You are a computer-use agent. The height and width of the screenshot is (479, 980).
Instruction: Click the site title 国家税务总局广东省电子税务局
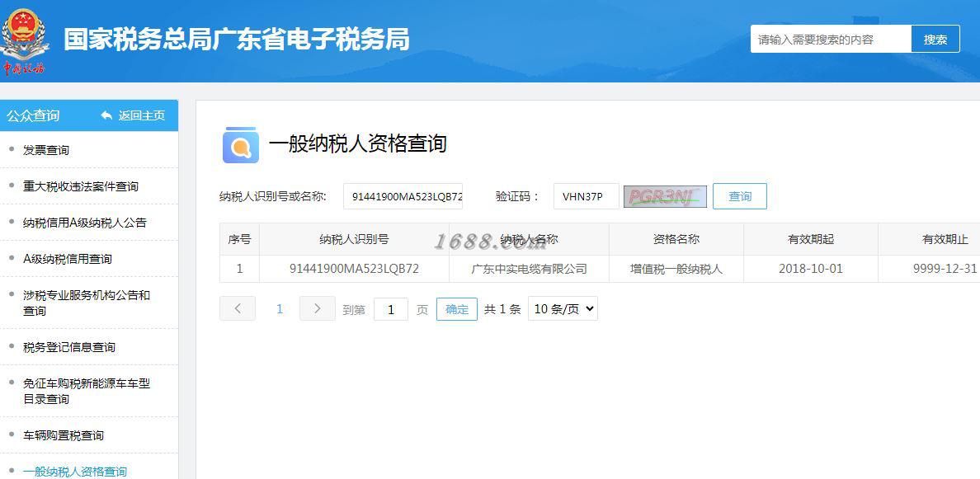236,40
